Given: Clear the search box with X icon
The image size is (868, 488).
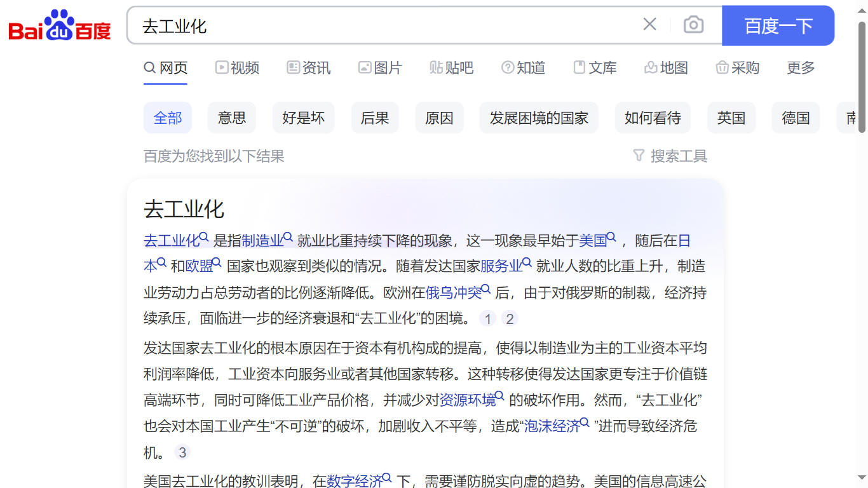Looking at the screenshot, I should click(x=649, y=25).
